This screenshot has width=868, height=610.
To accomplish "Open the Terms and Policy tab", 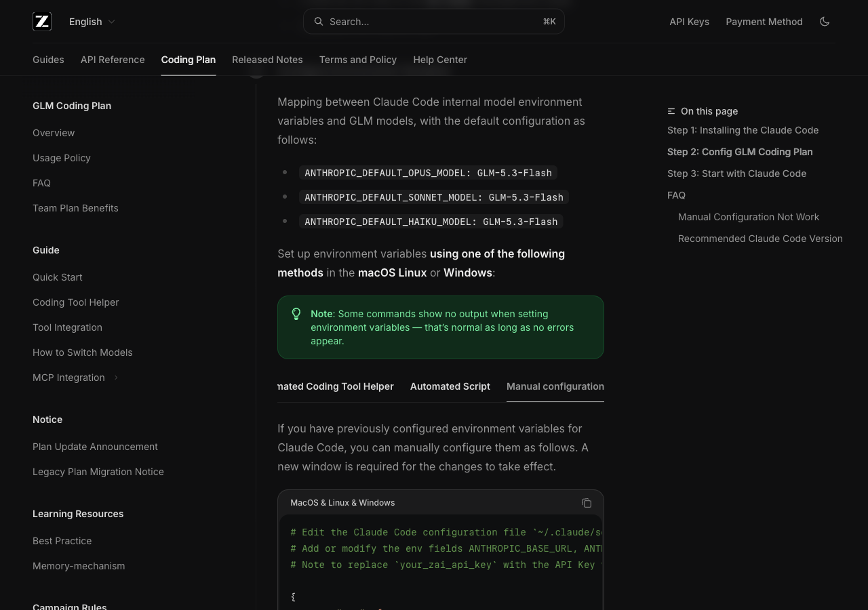I will point(358,60).
